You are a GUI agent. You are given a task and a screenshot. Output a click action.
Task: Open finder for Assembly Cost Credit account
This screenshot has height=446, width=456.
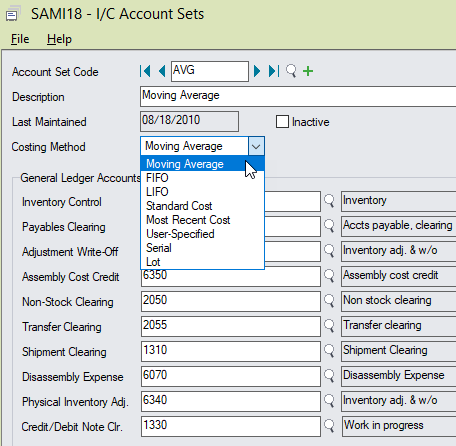point(329,276)
